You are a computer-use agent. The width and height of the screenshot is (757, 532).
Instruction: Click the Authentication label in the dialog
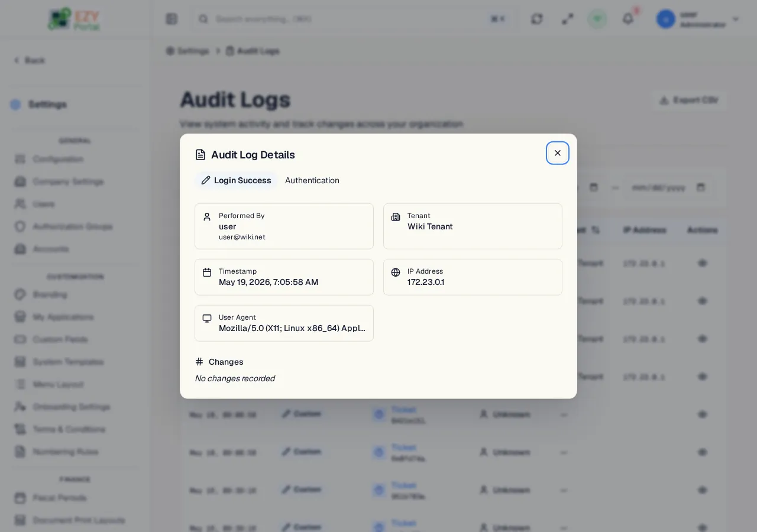tap(312, 180)
